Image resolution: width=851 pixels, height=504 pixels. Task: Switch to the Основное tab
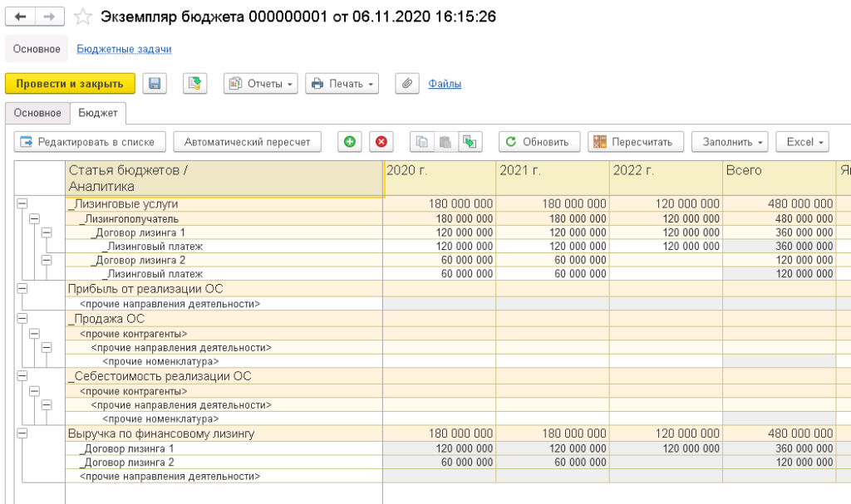(x=37, y=113)
